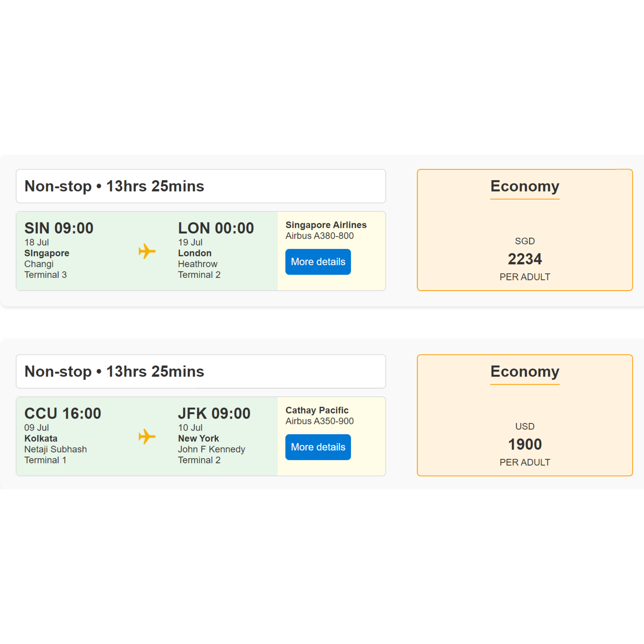The image size is (644, 644).
Task: Select the Heathrow Terminal 2 detail text
Action: point(199,269)
